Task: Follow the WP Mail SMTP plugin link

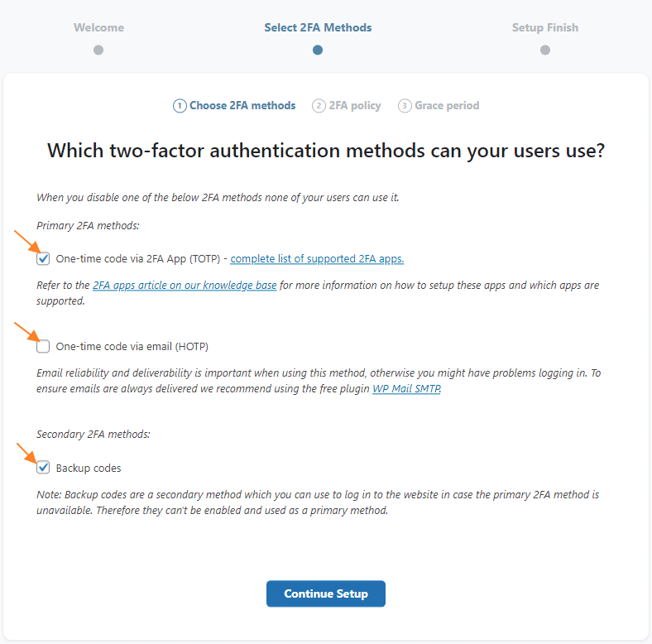Action: tap(406, 389)
